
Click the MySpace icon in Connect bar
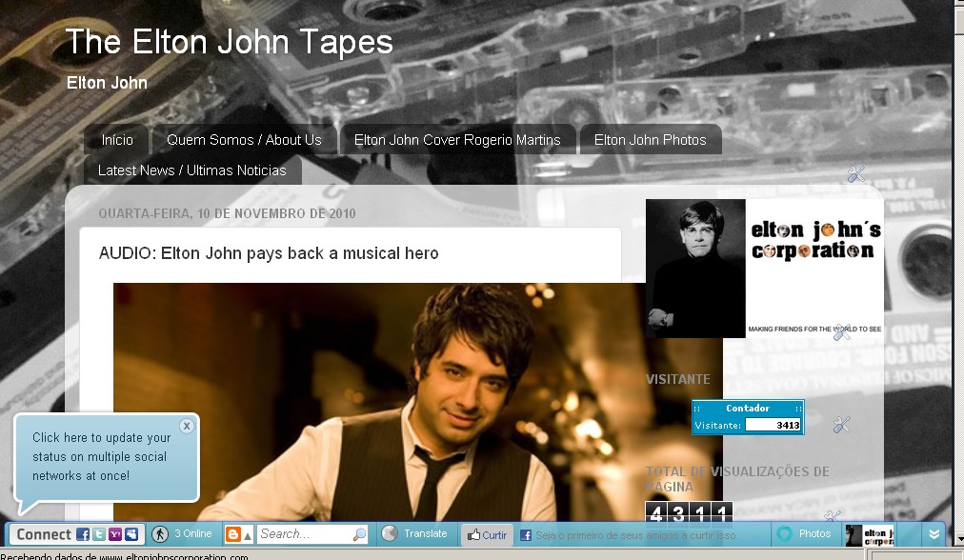[x=131, y=534]
